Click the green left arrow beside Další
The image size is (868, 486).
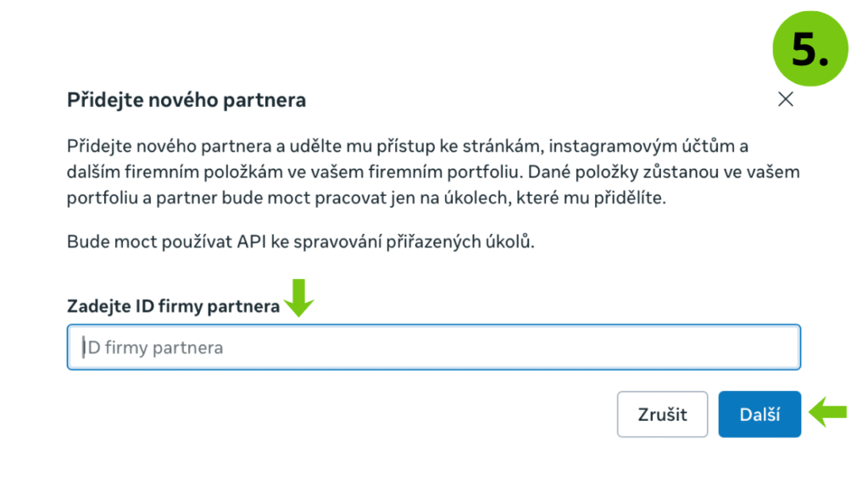click(x=828, y=413)
